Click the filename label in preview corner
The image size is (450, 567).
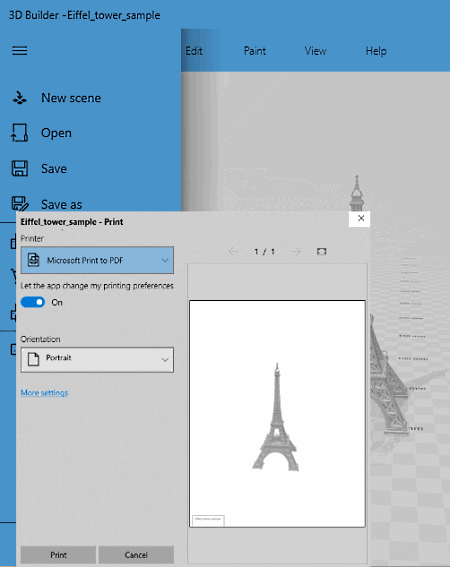(208, 520)
